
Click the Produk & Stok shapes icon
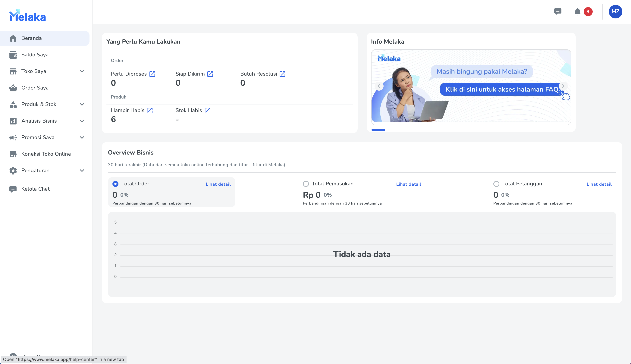(13, 105)
